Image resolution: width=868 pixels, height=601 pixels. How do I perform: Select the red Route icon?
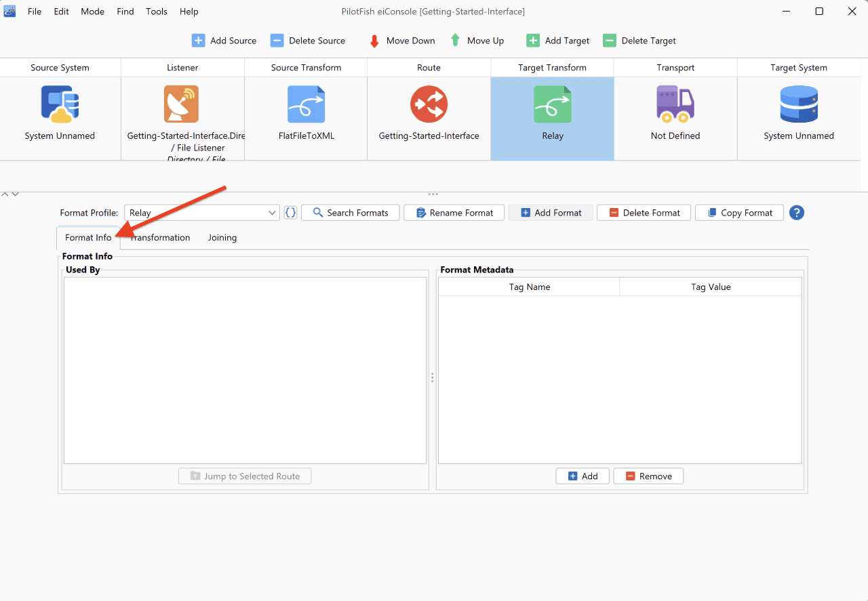click(429, 104)
